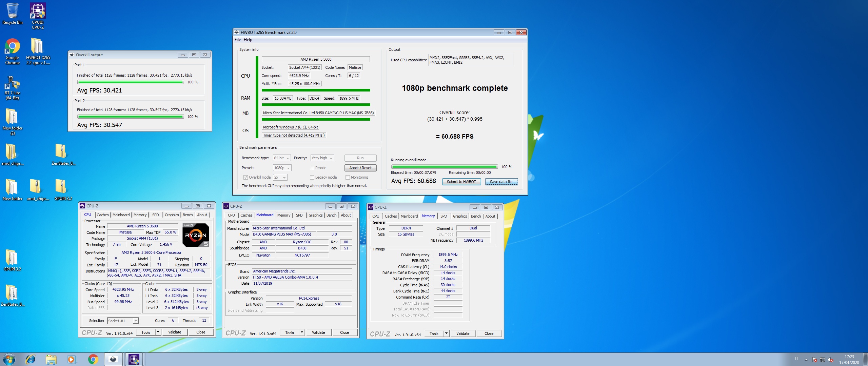868x366 pixels.
Task: Click Part 2 progress bar in Overkill output
Action: point(131,117)
